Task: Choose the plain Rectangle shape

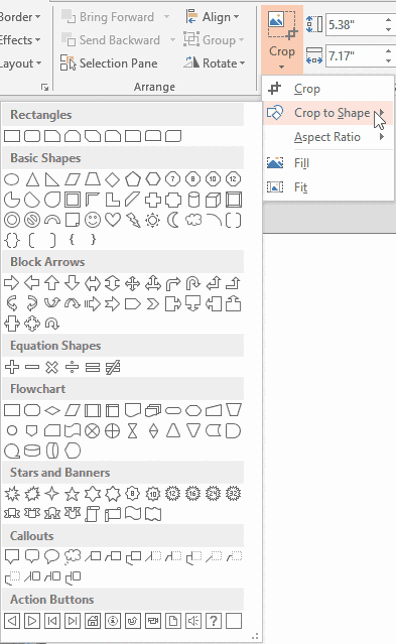Action: (x=12, y=136)
